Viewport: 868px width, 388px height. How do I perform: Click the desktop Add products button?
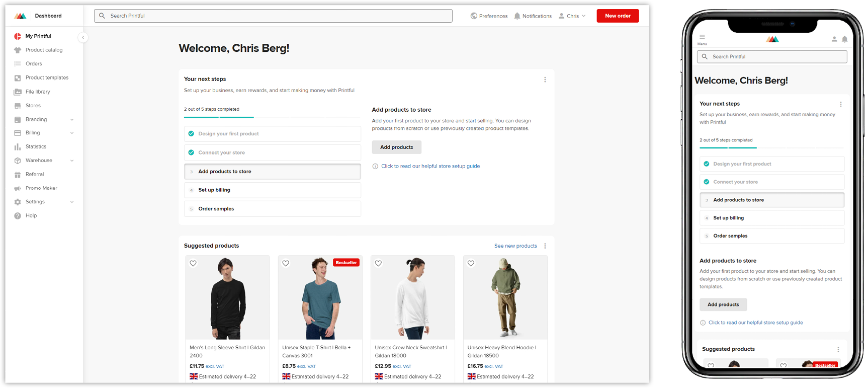pyautogui.click(x=397, y=147)
